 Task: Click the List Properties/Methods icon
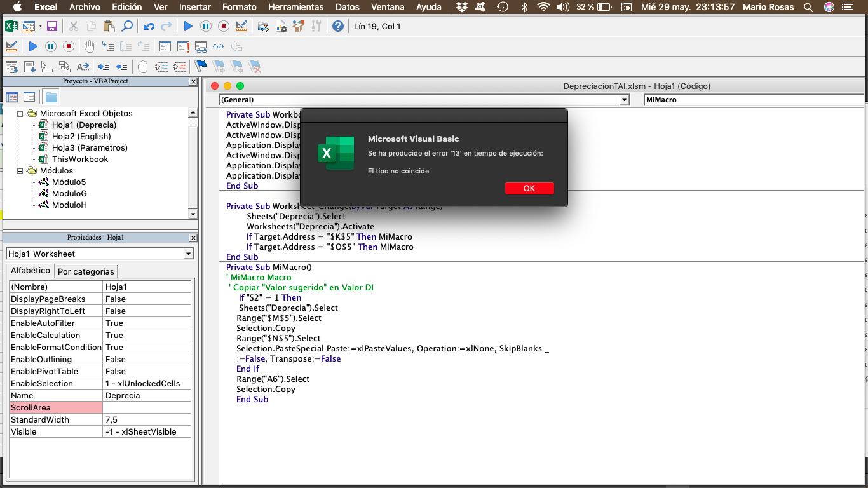[x=11, y=67]
